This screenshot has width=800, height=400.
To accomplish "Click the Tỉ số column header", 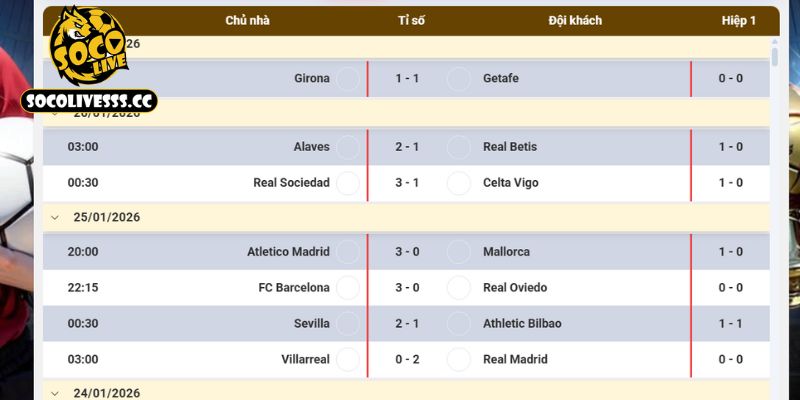I will click(x=410, y=20).
